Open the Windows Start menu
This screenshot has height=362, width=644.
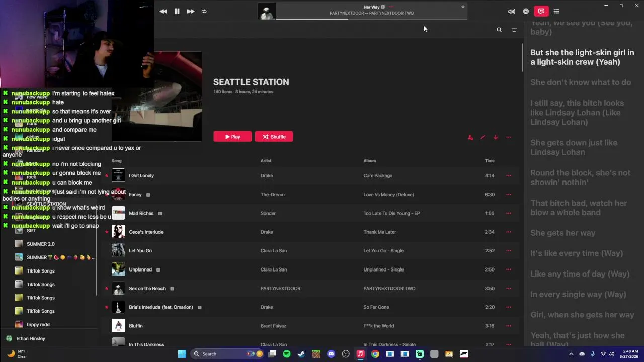pyautogui.click(x=182, y=354)
